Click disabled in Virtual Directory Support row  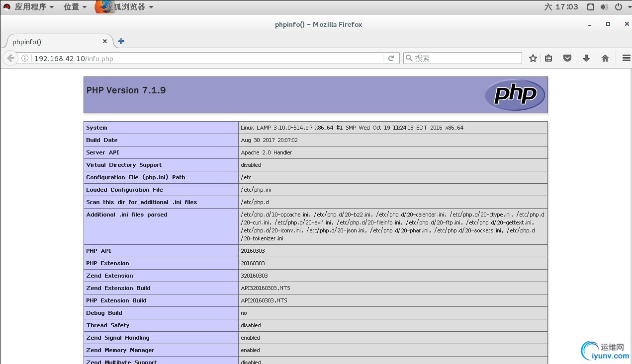(x=251, y=165)
